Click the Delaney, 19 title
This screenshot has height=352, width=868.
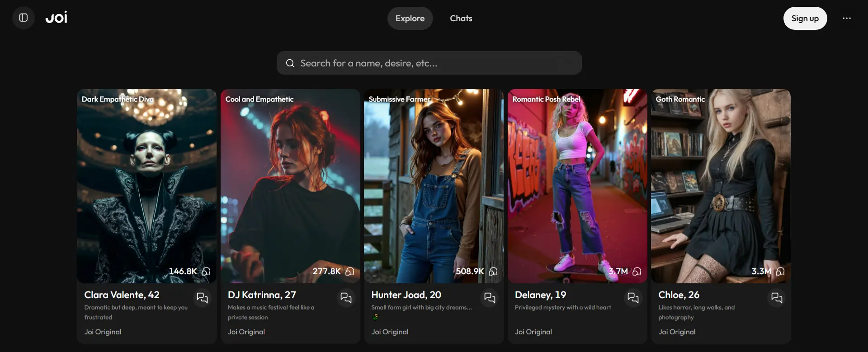(540, 295)
